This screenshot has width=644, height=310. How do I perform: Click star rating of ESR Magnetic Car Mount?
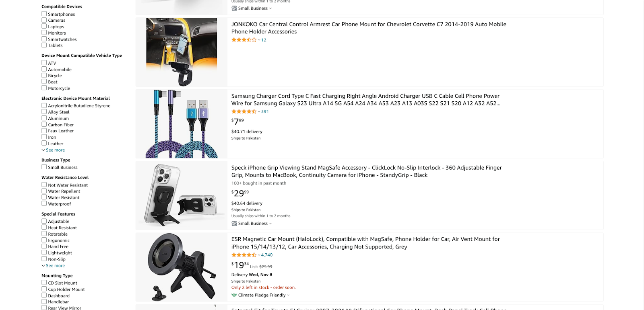coord(244,255)
